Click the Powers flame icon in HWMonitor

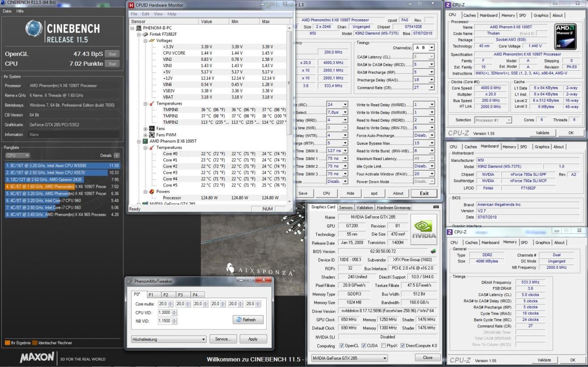(152, 191)
